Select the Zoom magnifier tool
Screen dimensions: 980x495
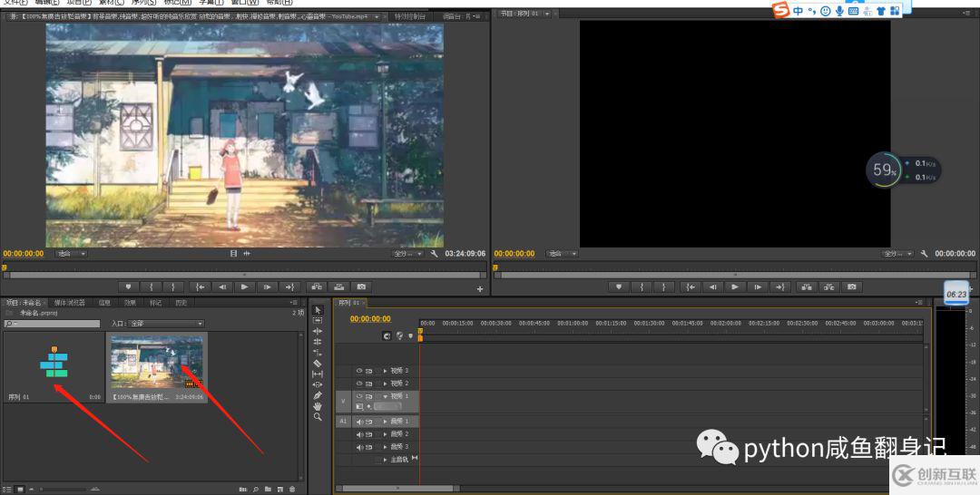317,417
